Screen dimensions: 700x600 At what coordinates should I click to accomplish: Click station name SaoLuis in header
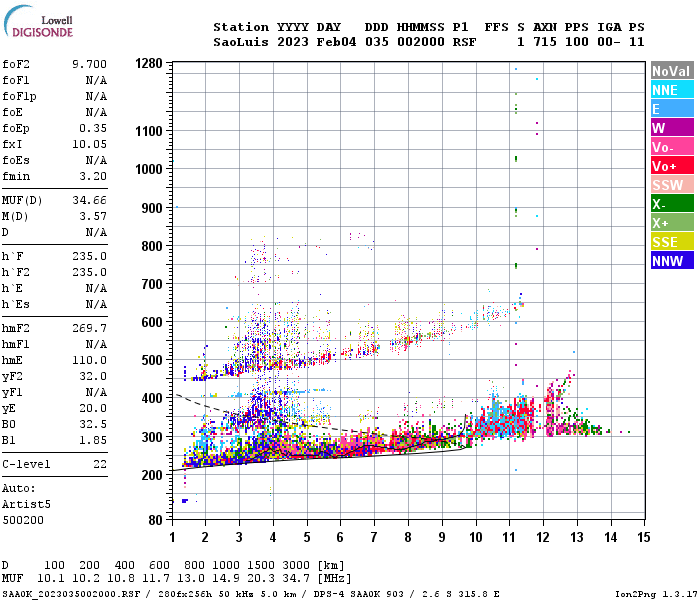241,42
